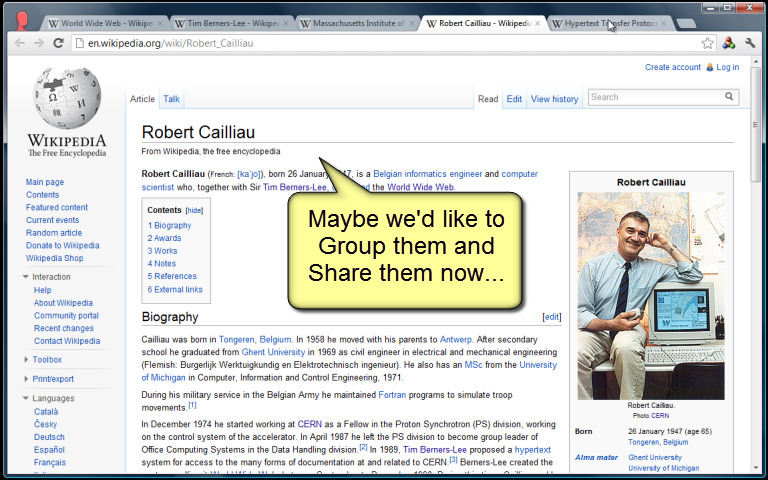Hide the Contents box

194,211
